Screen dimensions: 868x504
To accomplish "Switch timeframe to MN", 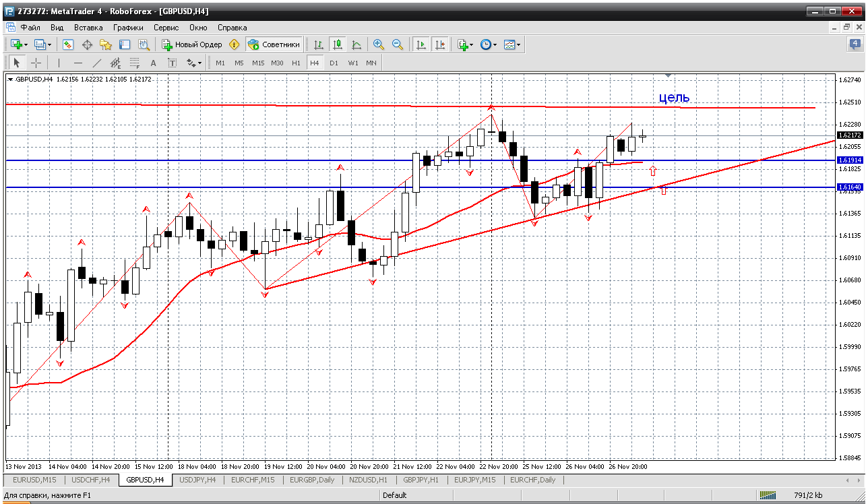I will [371, 63].
